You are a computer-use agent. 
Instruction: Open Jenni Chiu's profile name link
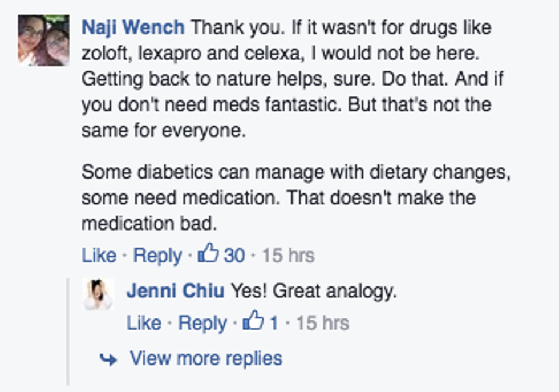tap(176, 291)
